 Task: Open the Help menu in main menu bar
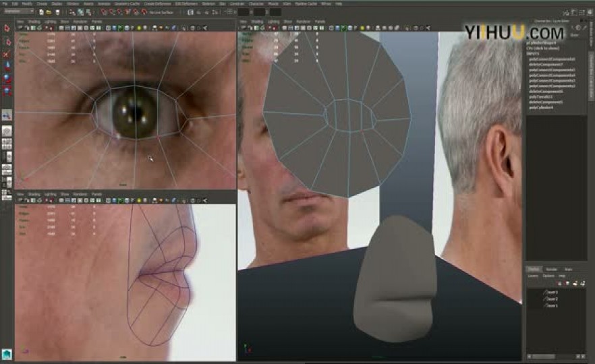tap(339, 3)
